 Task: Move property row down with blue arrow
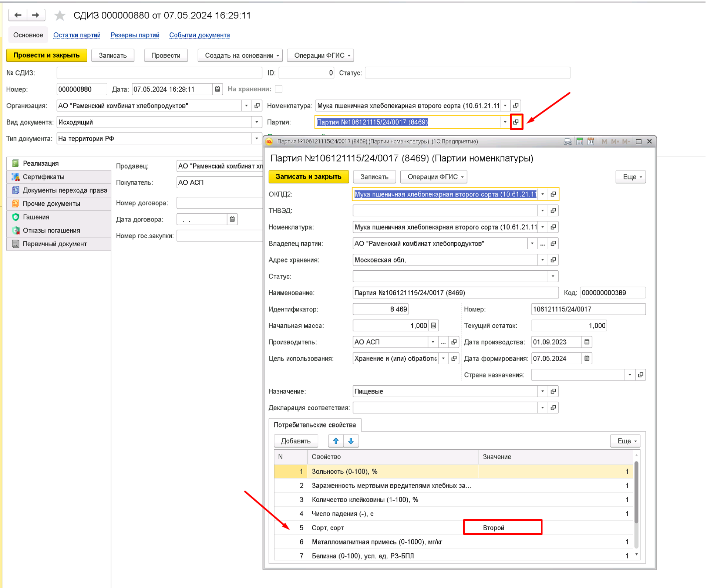pyautogui.click(x=351, y=441)
